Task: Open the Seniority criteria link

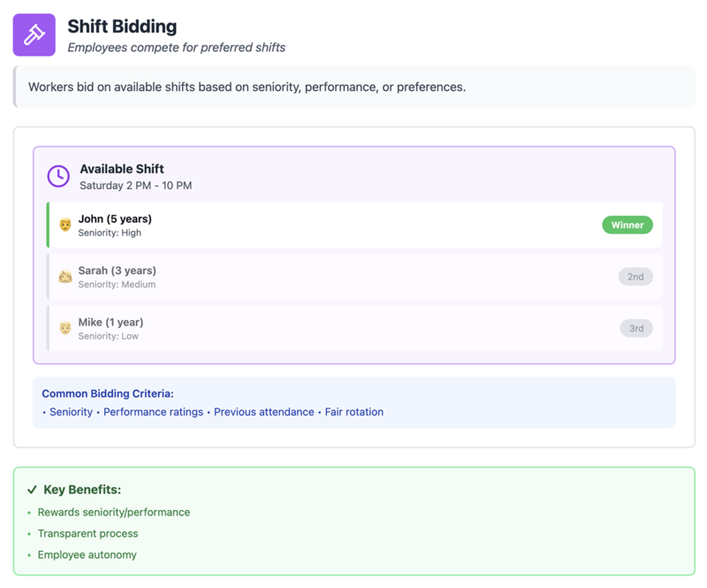Action: coord(71,412)
